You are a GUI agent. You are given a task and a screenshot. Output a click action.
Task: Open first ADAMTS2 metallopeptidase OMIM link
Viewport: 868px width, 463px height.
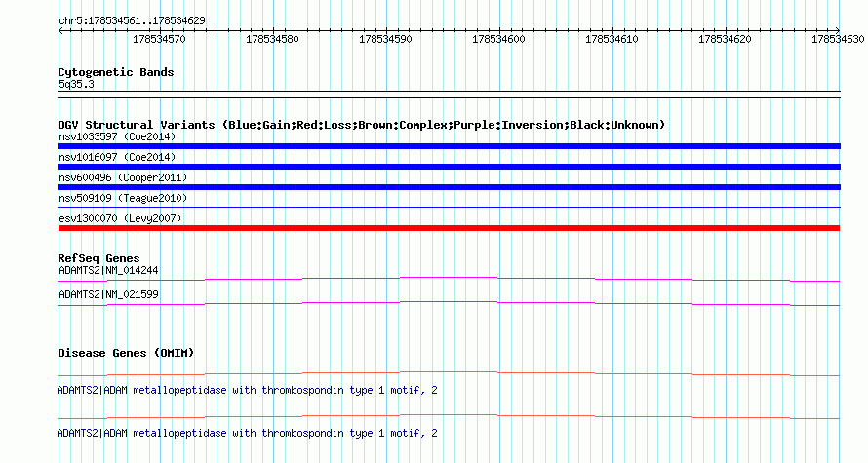click(x=247, y=391)
